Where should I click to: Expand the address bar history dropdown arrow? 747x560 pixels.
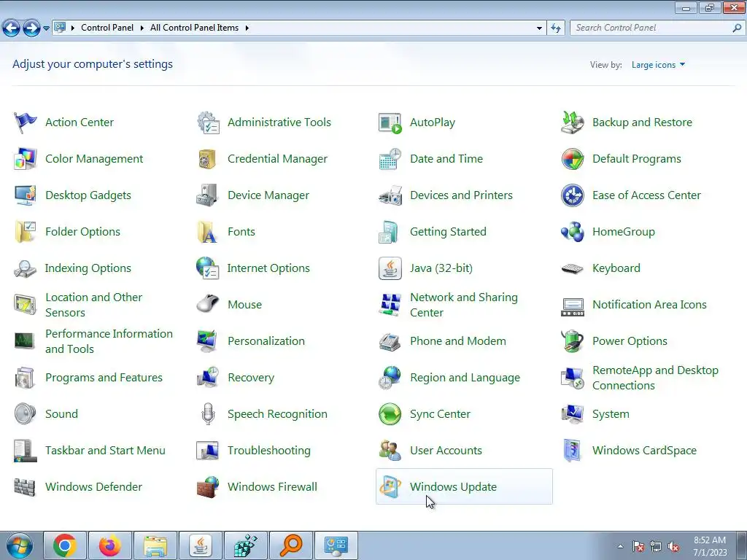[x=539, y=28]
